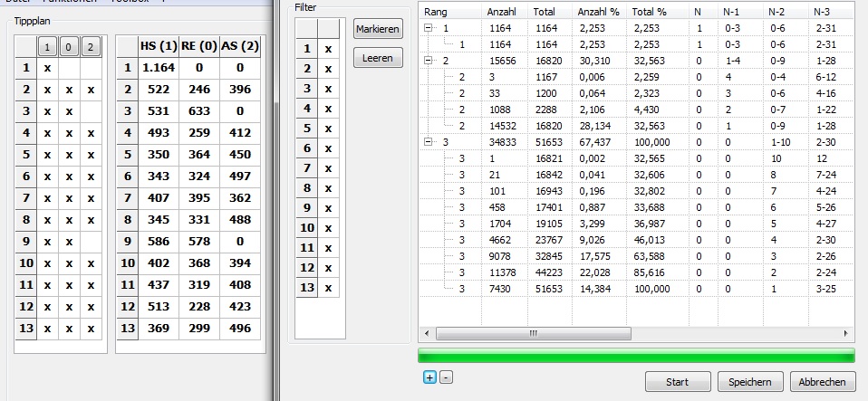This screenshot has width=868, height=401.
Task: Click the HS value 1.164 in row 1
Action: click(158, 68)
